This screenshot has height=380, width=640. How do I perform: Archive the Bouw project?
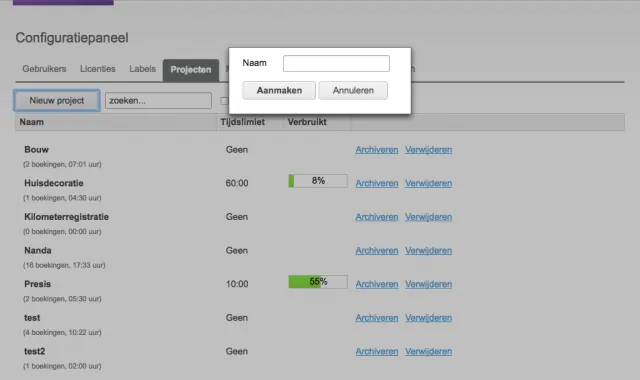tap(377, 150)
